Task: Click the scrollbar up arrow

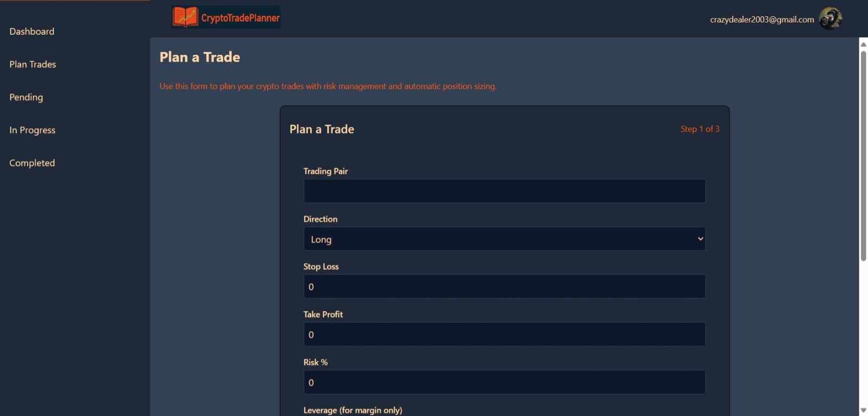Action: point(863,45)
